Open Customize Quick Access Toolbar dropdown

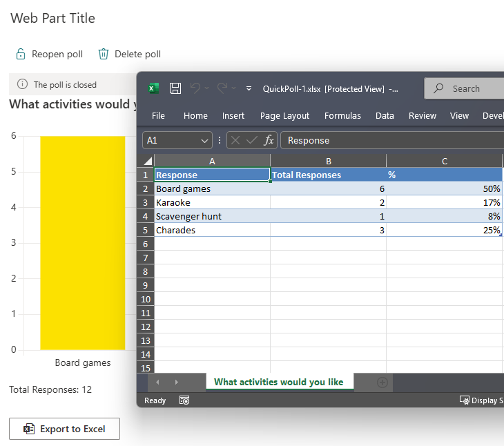point(249,88)
